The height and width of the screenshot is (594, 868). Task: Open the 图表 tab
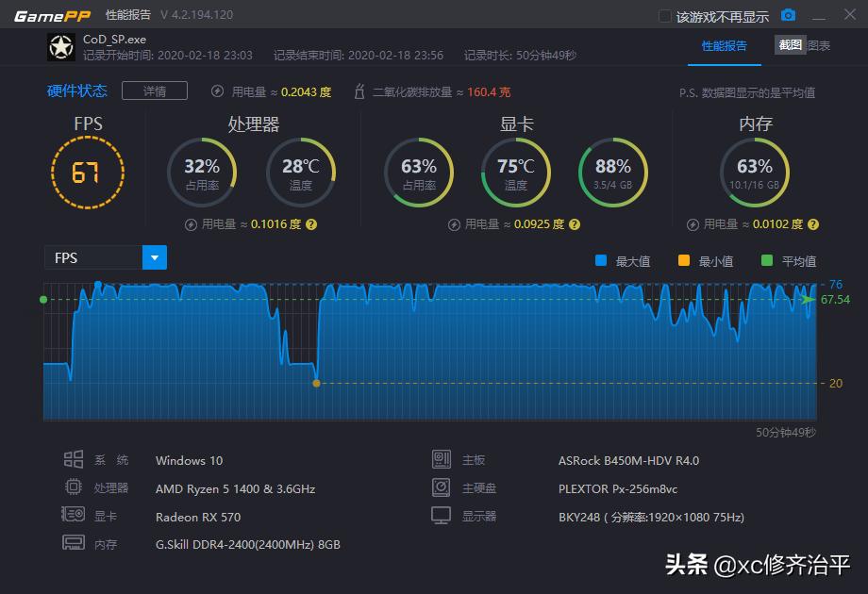point(819,46)
